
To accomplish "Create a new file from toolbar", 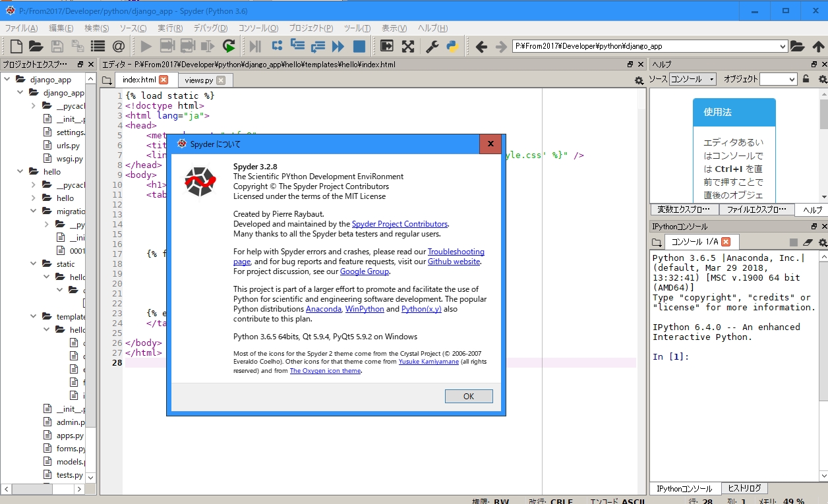I will (16, 46).
